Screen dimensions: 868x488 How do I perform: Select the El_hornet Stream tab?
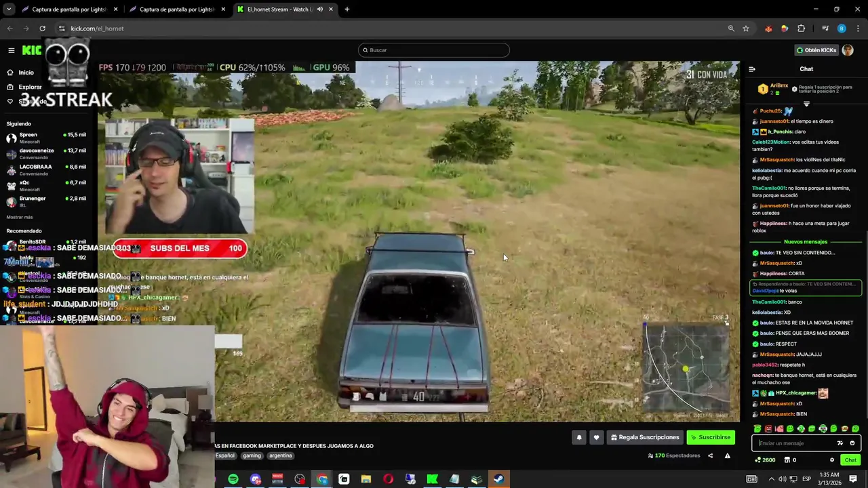point(285,9)
